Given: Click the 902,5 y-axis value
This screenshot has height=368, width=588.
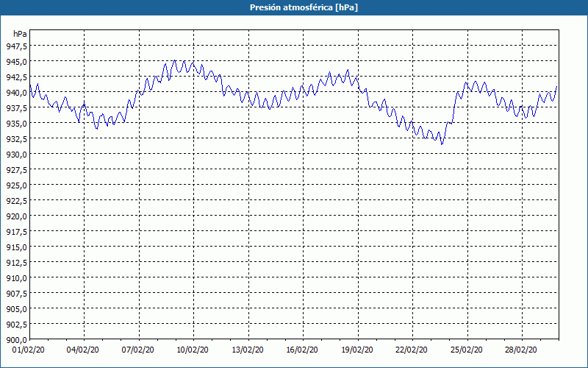Looking at the screenshot, I should pos(16,325).
